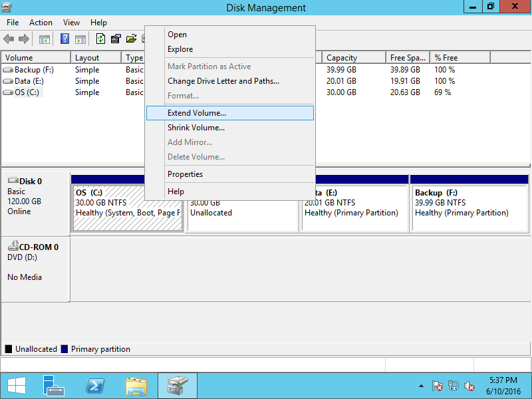Image resolution: width=532 pixels, height=399 pixels.
Task: Click the Properties toolbar icon
Action: [x=116, y=39]
